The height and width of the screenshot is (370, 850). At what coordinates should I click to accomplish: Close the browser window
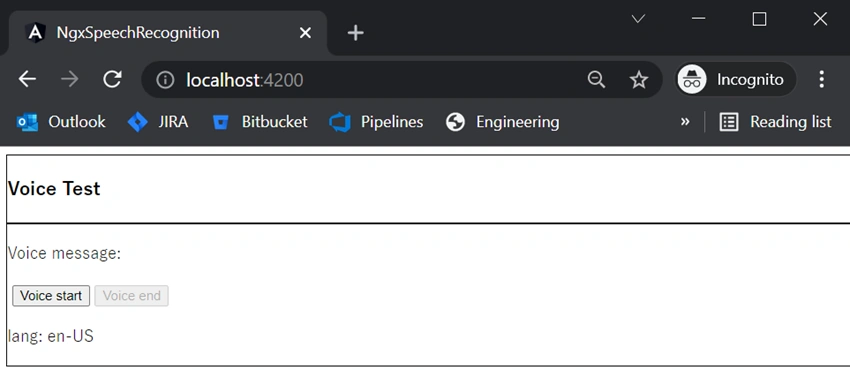click(820, 19)
